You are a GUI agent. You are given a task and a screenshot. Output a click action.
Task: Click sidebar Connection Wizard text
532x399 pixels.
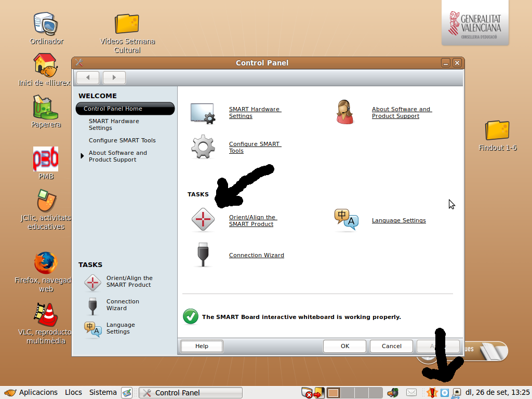pyautogui.click(x=123, y=304)
